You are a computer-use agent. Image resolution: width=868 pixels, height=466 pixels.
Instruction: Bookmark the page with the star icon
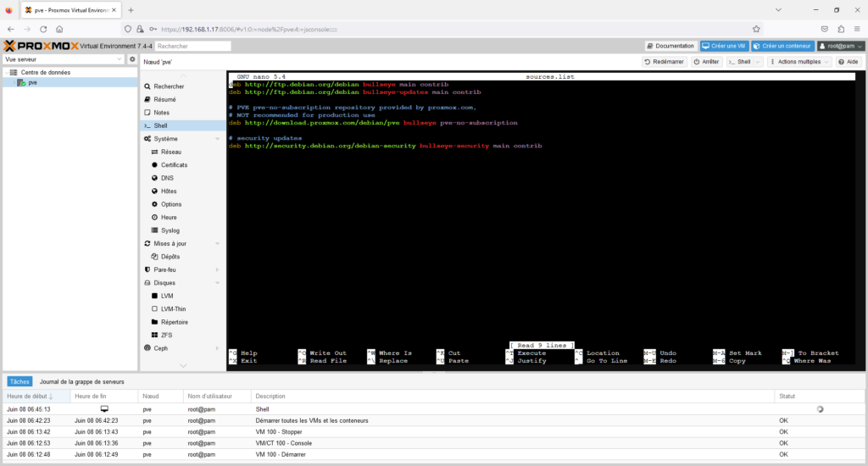pyautogui.click(x=756, y=30)
